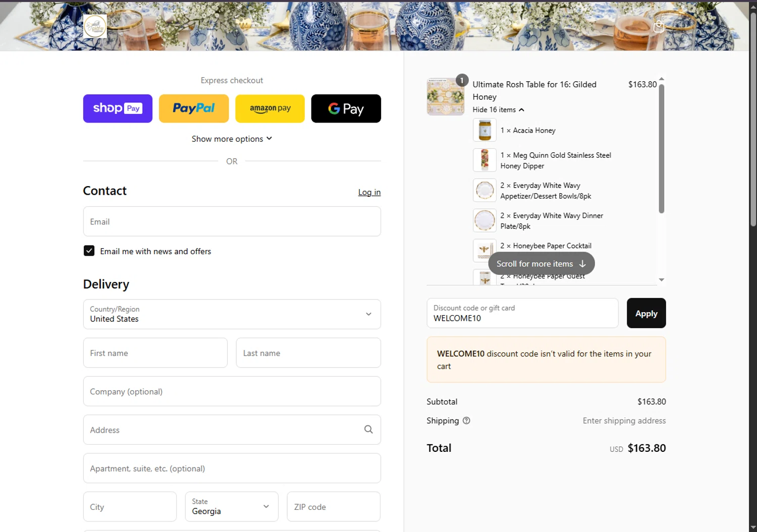Expand Show more options
Screen dimensions: 757x532
pyautogui.click(x=232, y=139)
